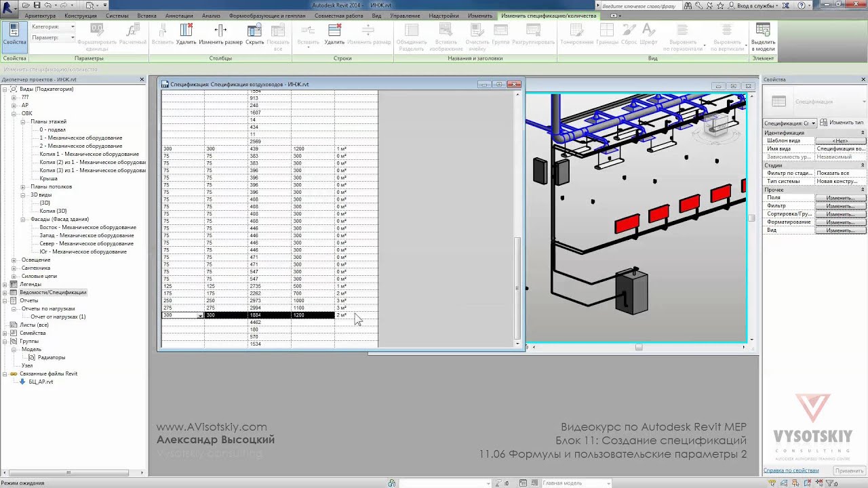Expand the Сантехника node

(14, 268)
